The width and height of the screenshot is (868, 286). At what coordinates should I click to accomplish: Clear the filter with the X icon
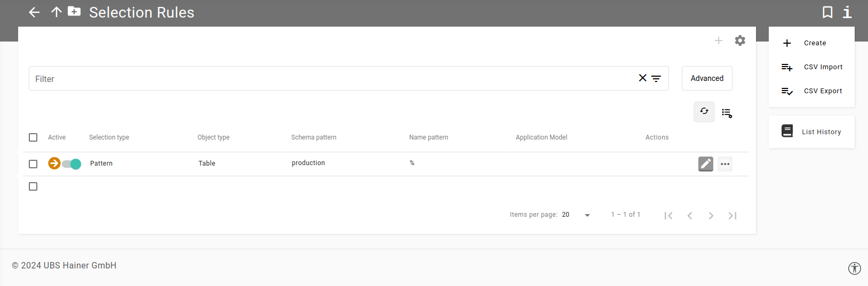click(643, 78)
